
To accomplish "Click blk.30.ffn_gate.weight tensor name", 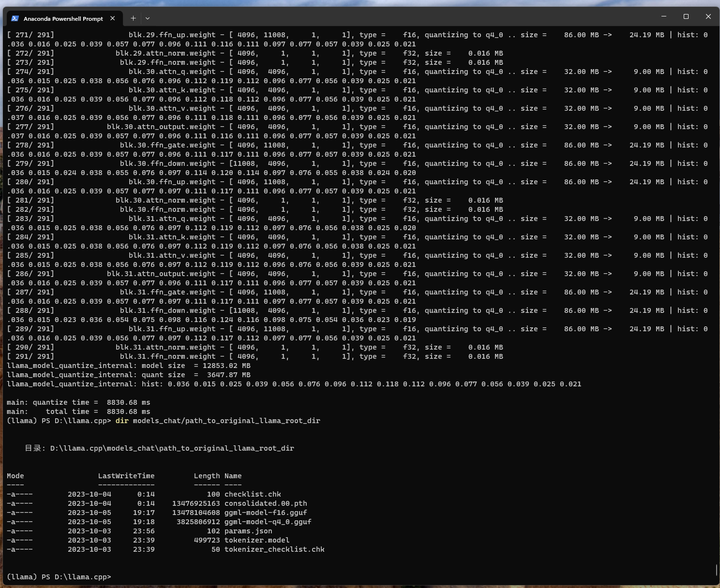I will [168, 145].
